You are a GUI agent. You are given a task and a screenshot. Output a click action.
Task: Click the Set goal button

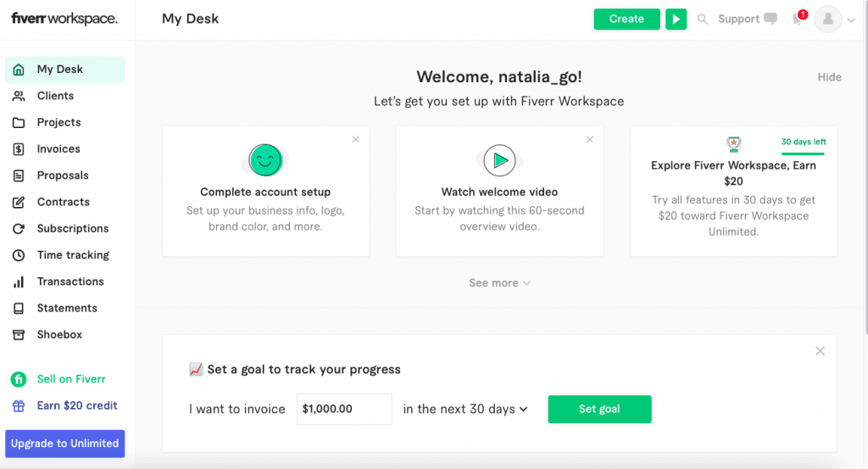pos(599,409)
